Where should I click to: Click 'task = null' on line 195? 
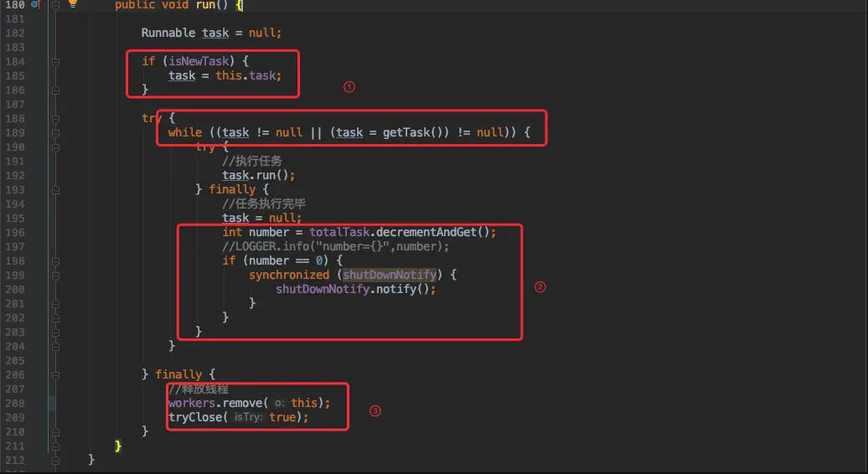click(261, 218)
